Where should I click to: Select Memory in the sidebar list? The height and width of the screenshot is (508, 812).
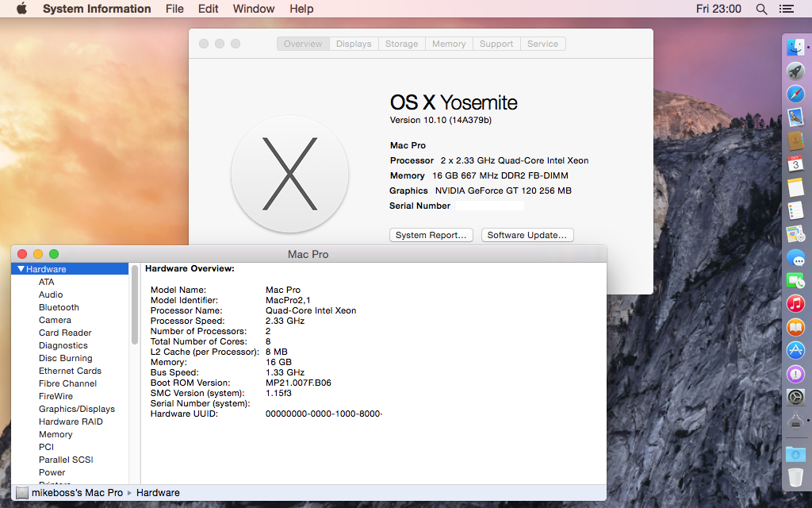point(56,434)
